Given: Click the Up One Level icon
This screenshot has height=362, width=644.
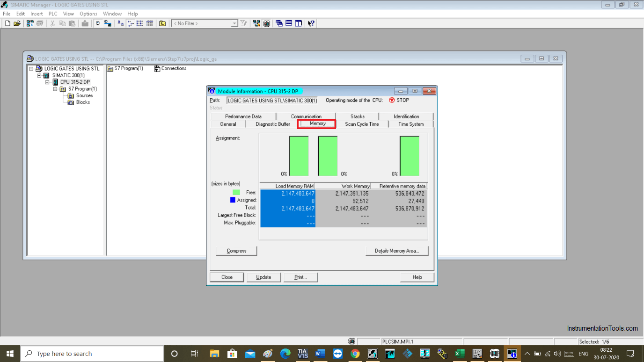Looking at the screenshot, I should point(162,23).
